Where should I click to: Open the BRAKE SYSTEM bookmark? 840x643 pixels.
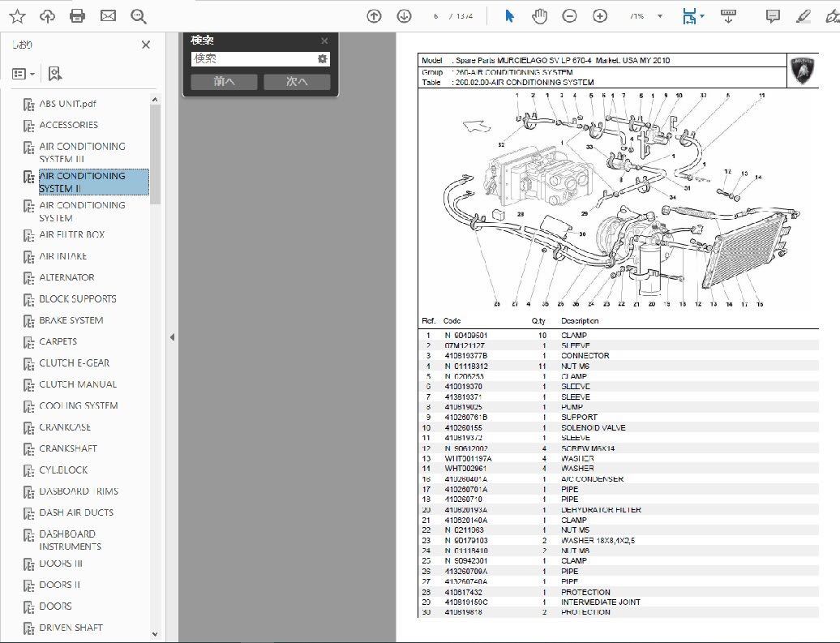pos(71,320)
